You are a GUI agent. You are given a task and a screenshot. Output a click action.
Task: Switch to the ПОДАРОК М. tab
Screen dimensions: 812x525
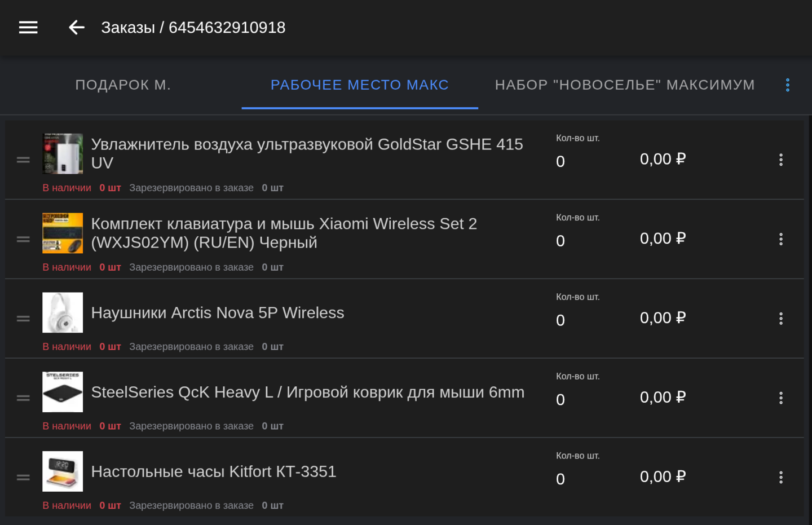coord(123,85)
